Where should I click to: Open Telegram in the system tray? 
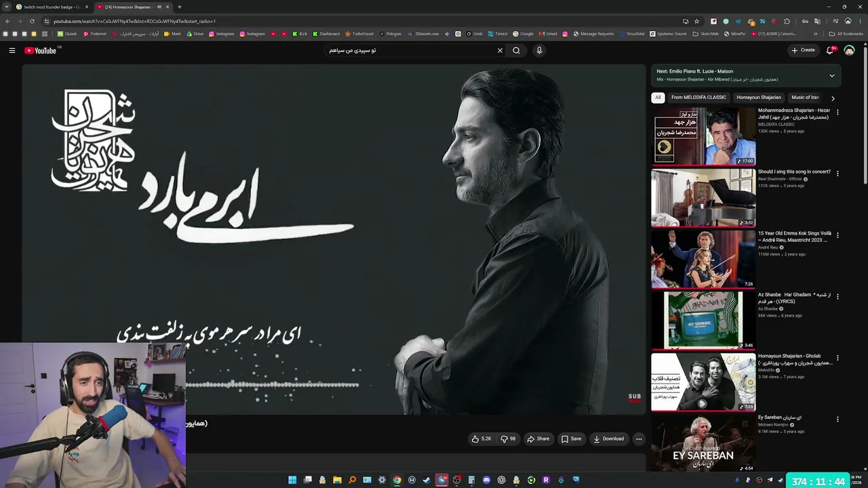pyautogui.click(x=770, y=480)
